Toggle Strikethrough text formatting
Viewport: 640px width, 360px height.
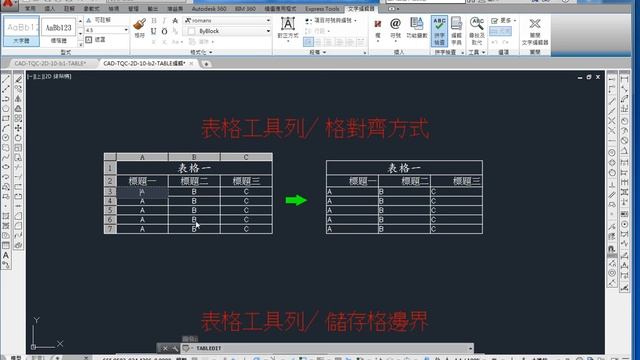[x=175, y=20]
